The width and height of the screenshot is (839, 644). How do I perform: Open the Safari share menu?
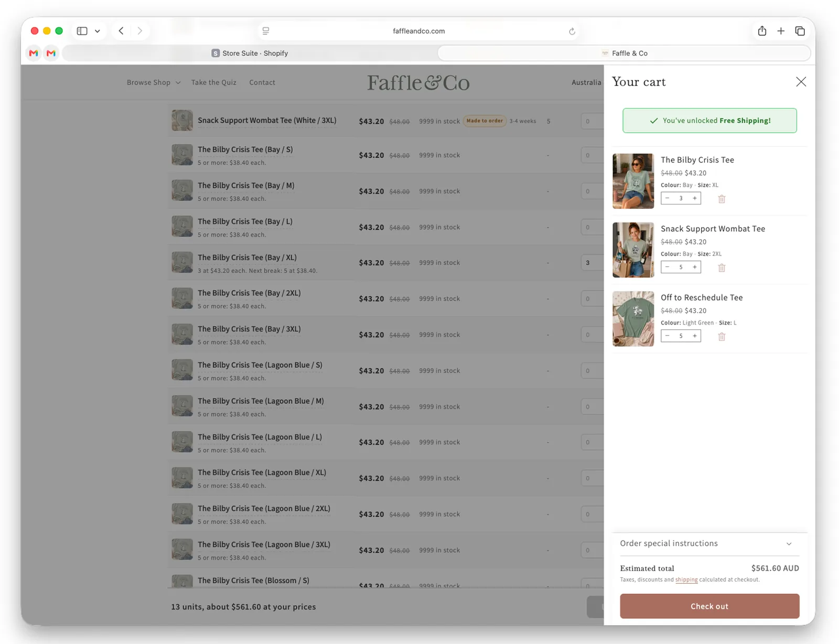coord(762,31)
